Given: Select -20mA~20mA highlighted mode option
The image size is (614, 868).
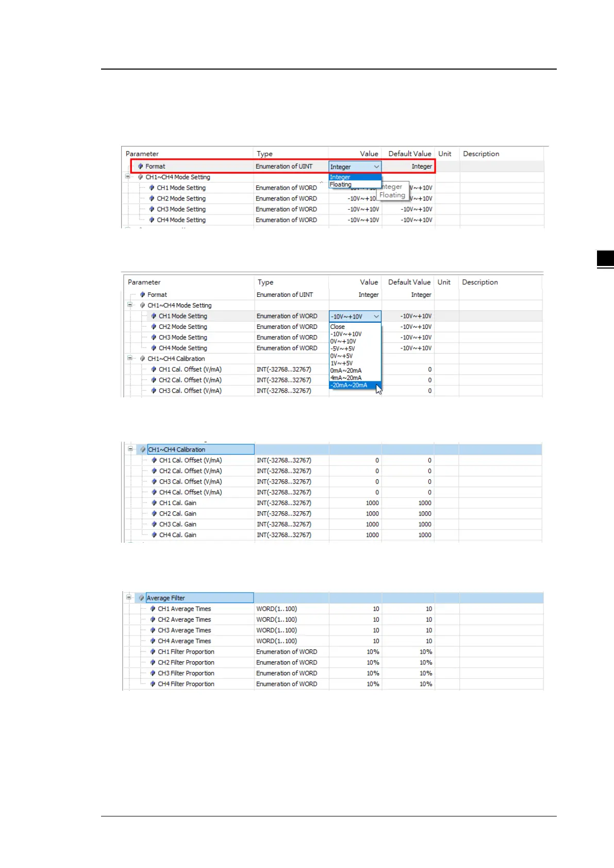Looking at the screenshot, I should (x=355, y=385).
